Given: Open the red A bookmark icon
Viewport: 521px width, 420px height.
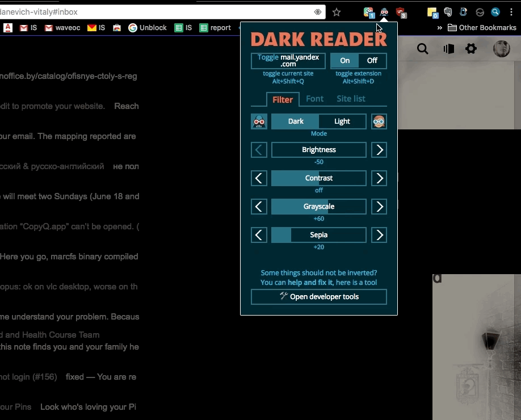Looking at the screenshot, I should (8, 28).
